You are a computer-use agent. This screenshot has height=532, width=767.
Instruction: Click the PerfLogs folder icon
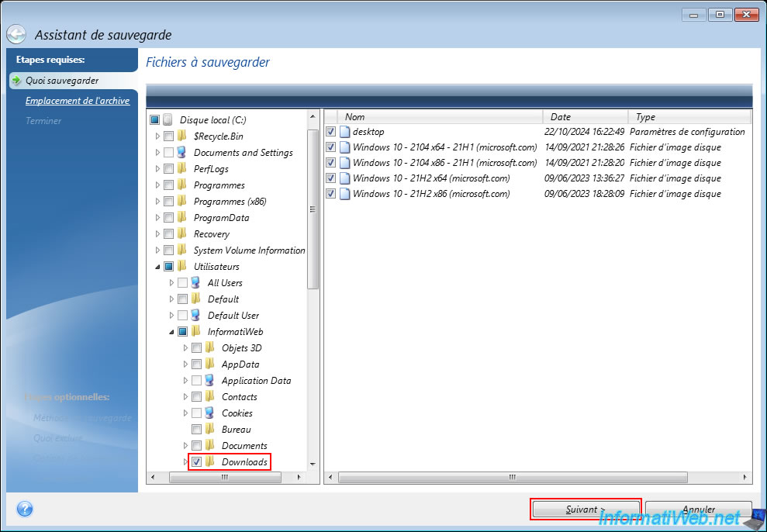coord(182,169)
